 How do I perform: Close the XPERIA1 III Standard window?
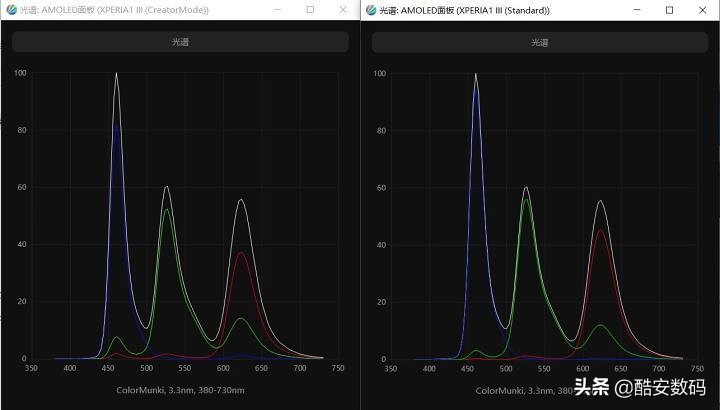(x=700, y=10)
